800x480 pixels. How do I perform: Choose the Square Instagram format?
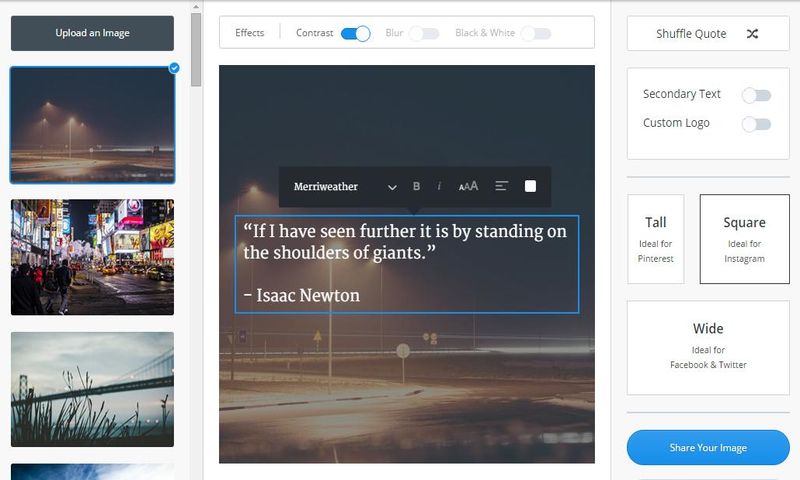[744, 239]
